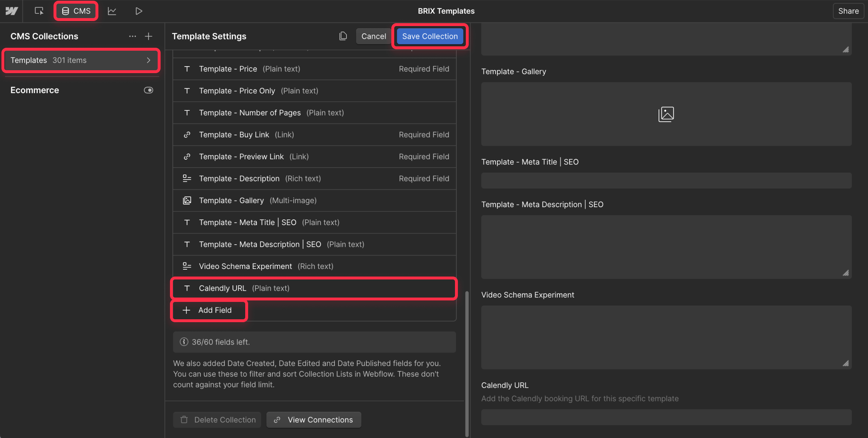Click the Meta Description textarea resize handle
This screenshot has height=438, width=868.
click(x=846, y=273)
